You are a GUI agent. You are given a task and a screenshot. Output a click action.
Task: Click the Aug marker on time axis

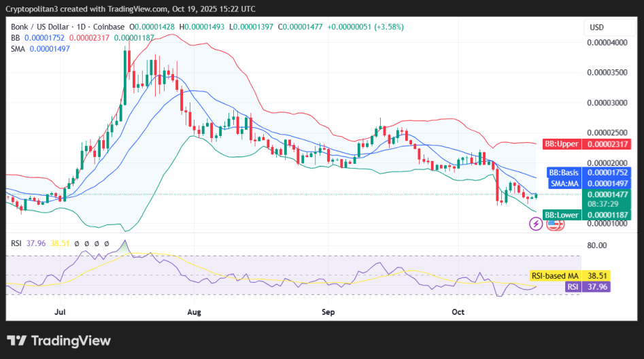(x=195, y=312)
